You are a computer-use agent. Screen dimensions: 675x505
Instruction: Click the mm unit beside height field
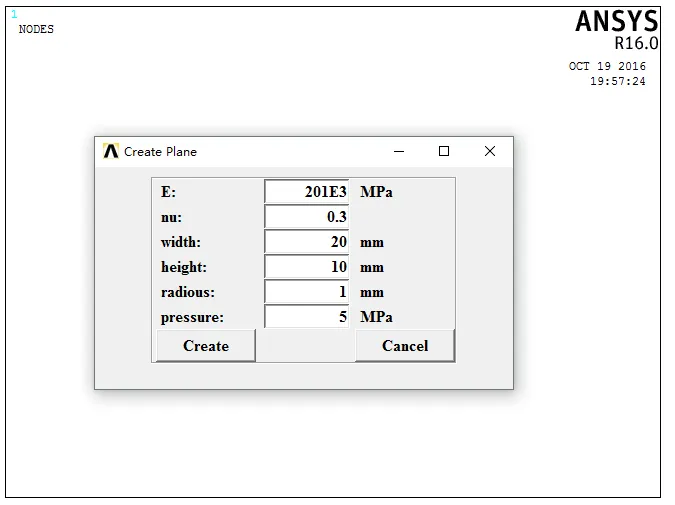pos(372,267)
